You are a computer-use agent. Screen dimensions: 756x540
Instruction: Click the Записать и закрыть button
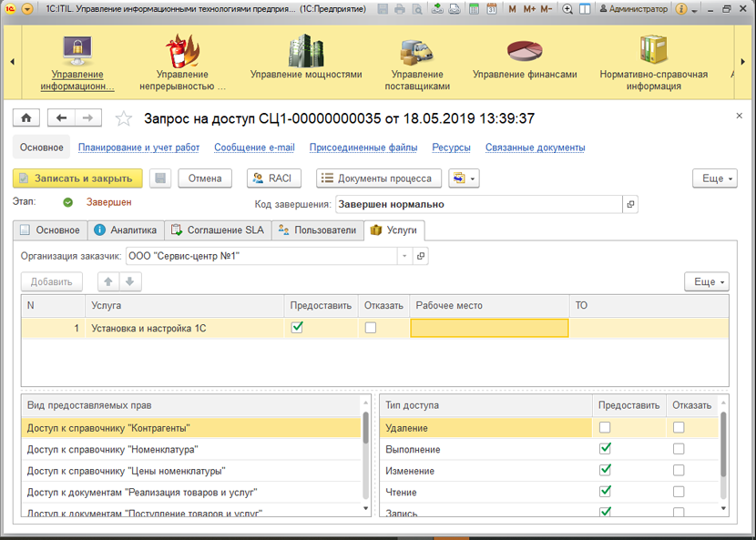click(77, 178)
